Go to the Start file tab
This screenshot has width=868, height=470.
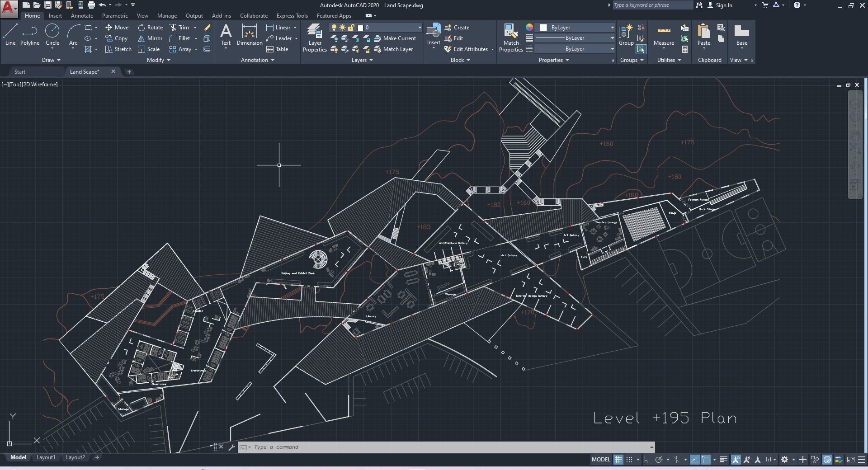coord(20,72)
